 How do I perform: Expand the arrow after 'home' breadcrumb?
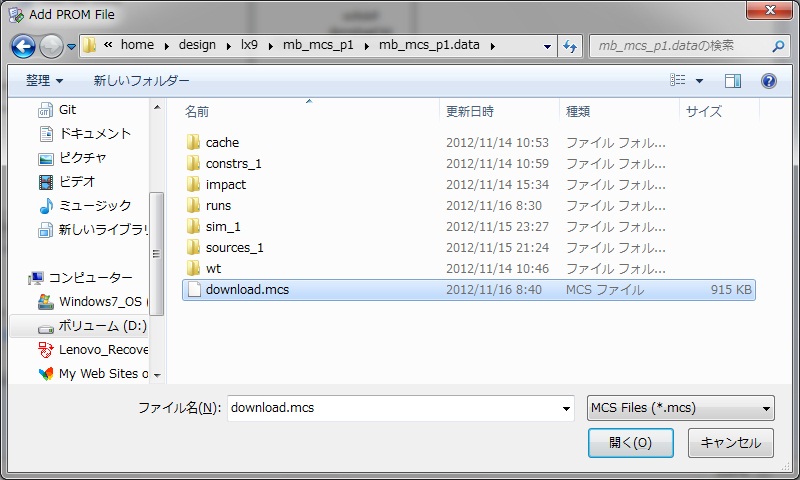click(x=167, y=46)
